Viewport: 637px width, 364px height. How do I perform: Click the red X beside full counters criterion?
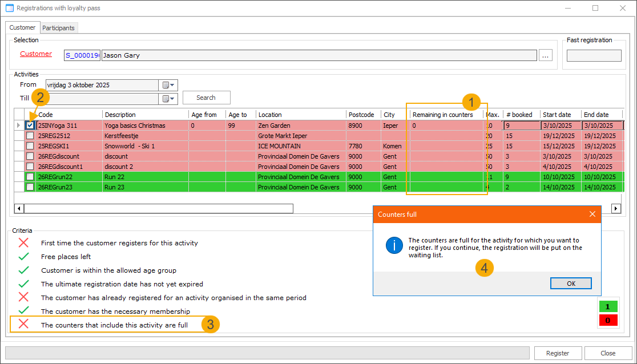[23, 325]
